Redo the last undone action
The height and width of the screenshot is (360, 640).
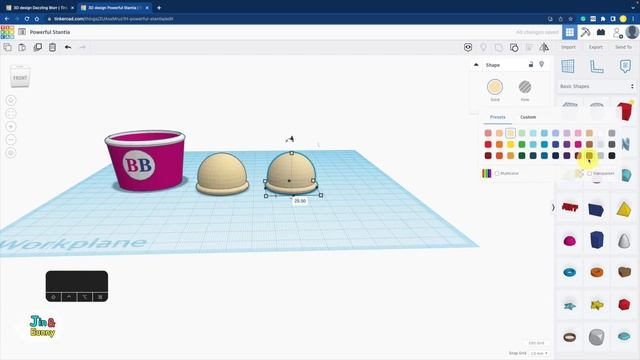coord(82,47)
